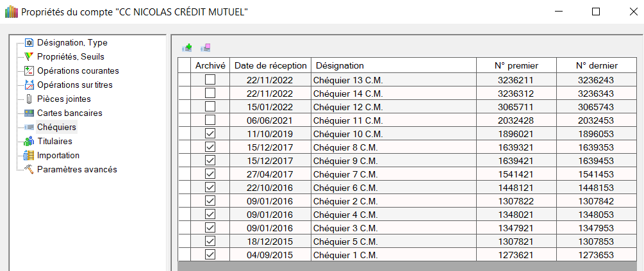This screenshot has height=271, width=644.
Task: Click the plus/minus icon for Opérations courantes
Action: pos(28,71)
